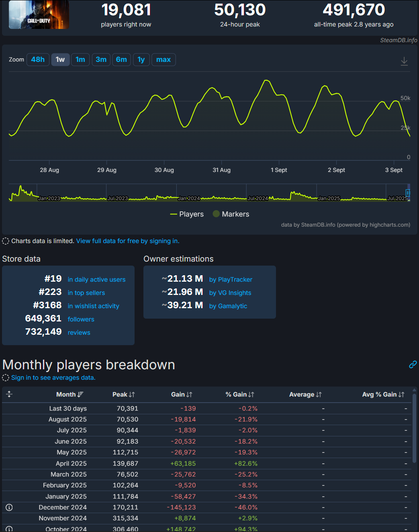Set chart zoom to 1m
419x532 pixels.
click(80, 59)
